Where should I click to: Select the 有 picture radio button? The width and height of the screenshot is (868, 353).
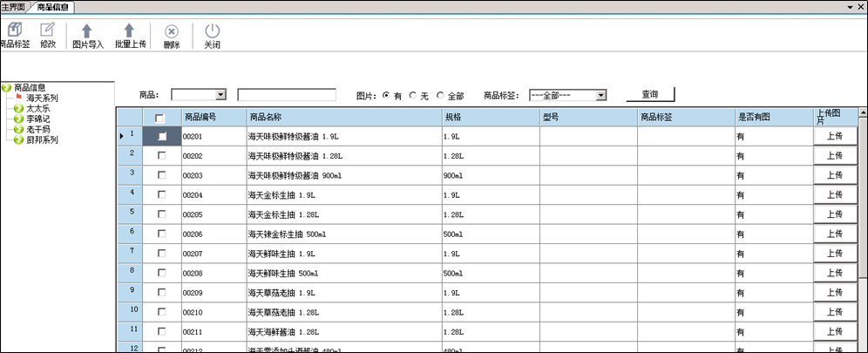click(x=386, y=95)
